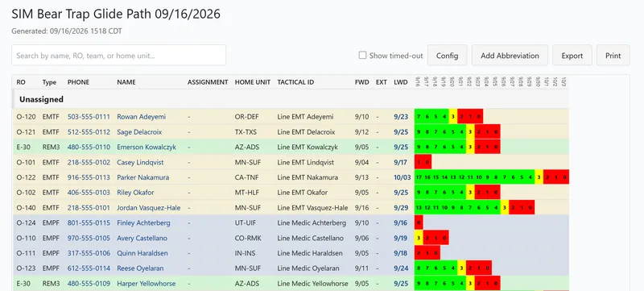
Task: Click tactical ID Line EMT Okafor
Action: coord(303,193)
